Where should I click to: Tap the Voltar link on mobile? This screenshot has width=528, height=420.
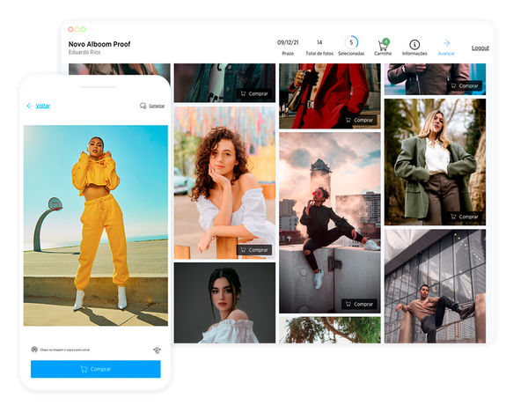(43, 106)
